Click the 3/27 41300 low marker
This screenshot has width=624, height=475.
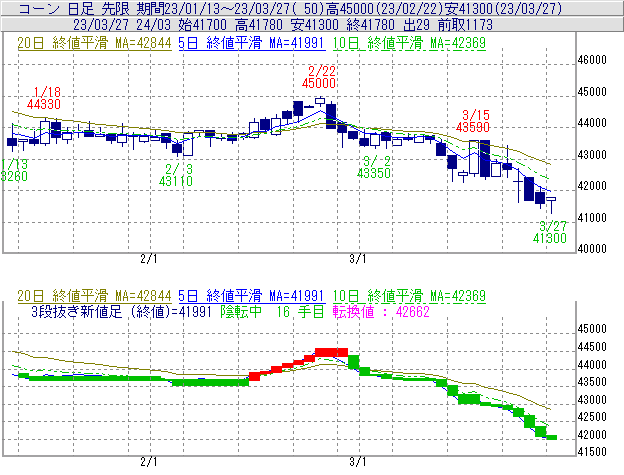[x=550, y=232]
